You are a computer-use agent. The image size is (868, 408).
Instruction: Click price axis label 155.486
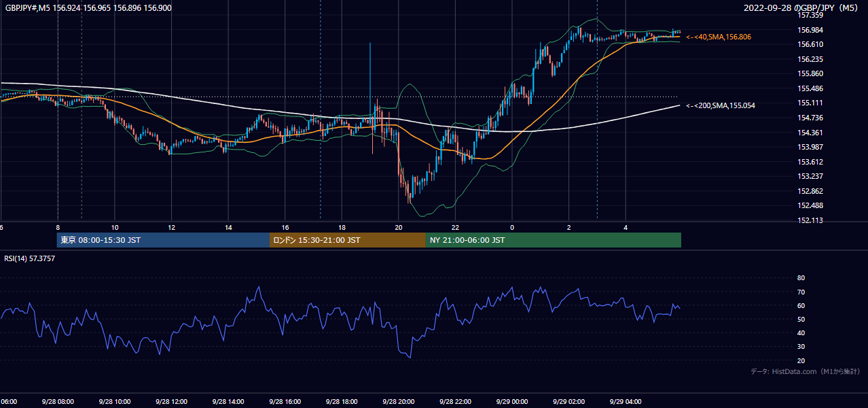[811, 88]
